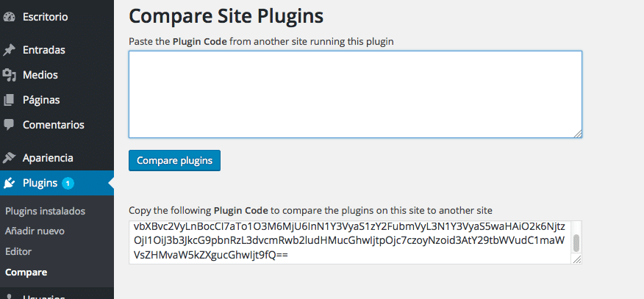Viewport: 644px width, 299px height.
Task: Select the Compare submenu link
Action: point(26,273)
